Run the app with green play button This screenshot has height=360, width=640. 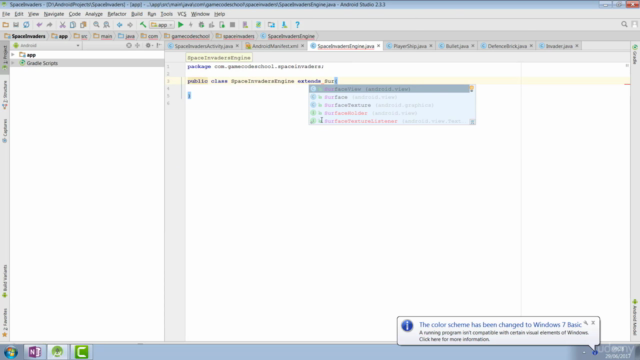click(180, 25)
